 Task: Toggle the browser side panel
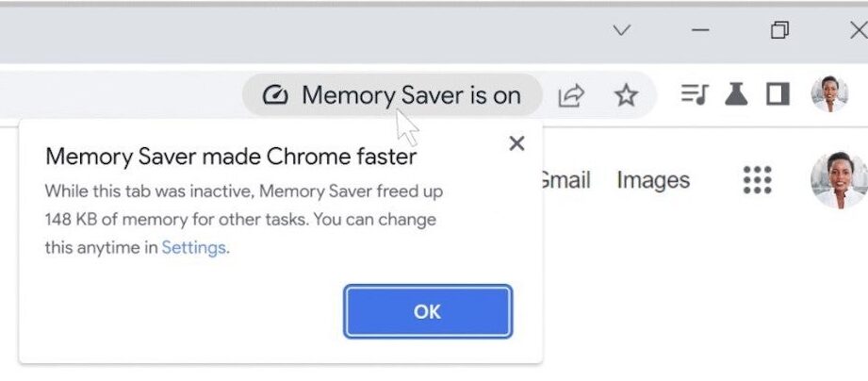point(778,94)
